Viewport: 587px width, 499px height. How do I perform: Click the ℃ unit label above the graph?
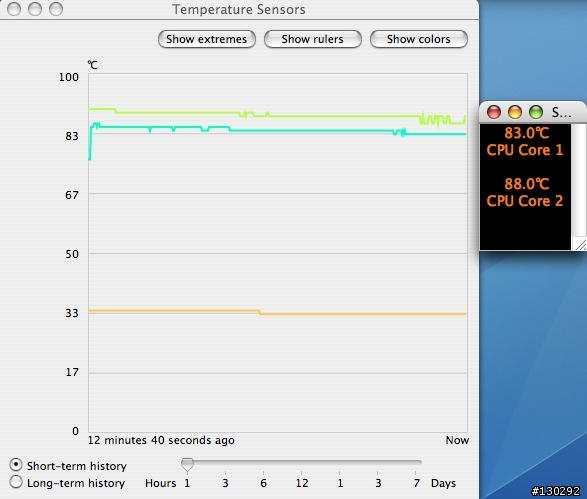[x=92, y=65]
